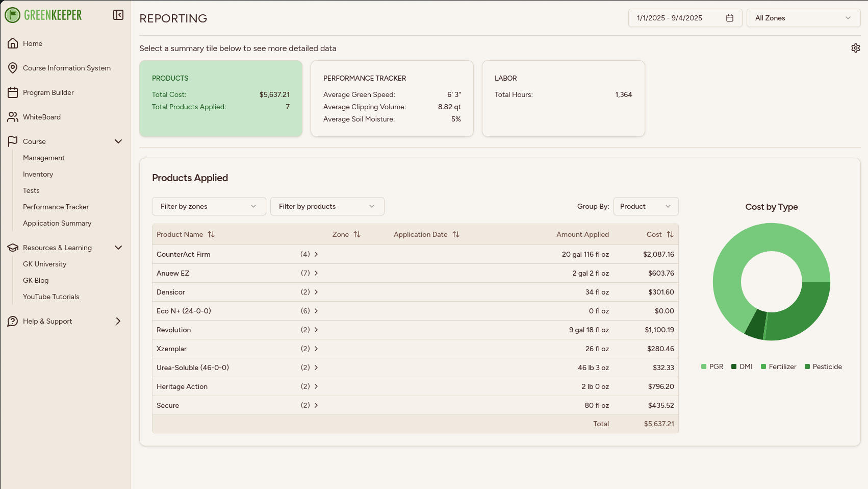Click the $5,637.21 table total
The width and height of the screenshot is (868, 489).
point(659,424)
